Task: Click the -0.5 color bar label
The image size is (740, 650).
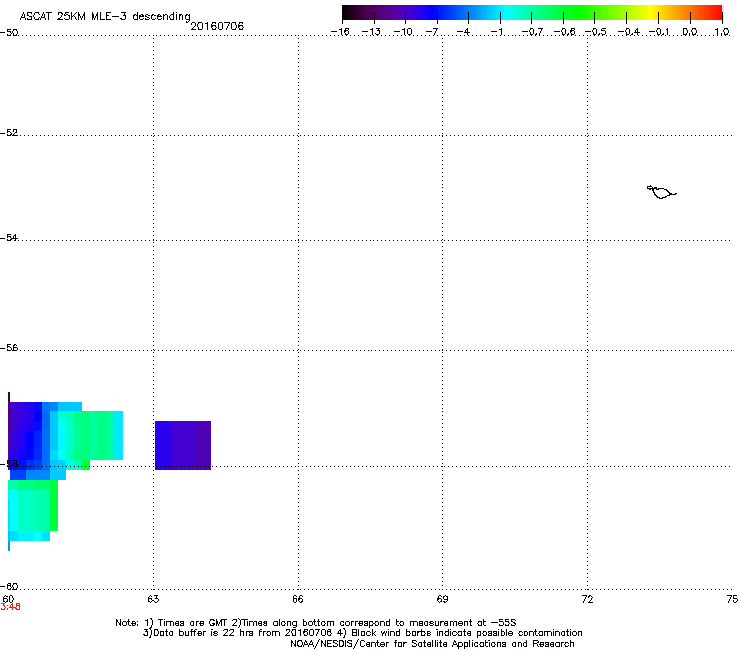Action: (596, 32)
